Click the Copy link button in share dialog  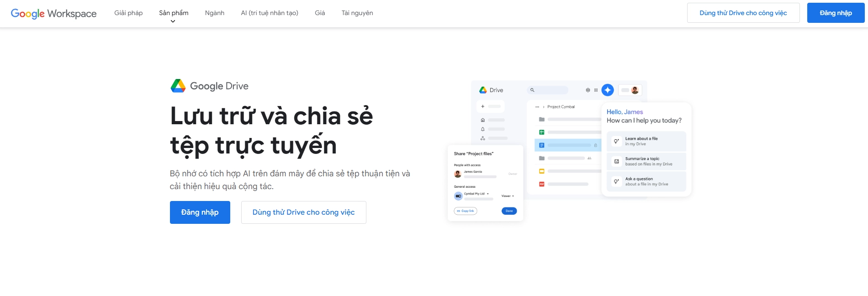click(x=466, y=211)
